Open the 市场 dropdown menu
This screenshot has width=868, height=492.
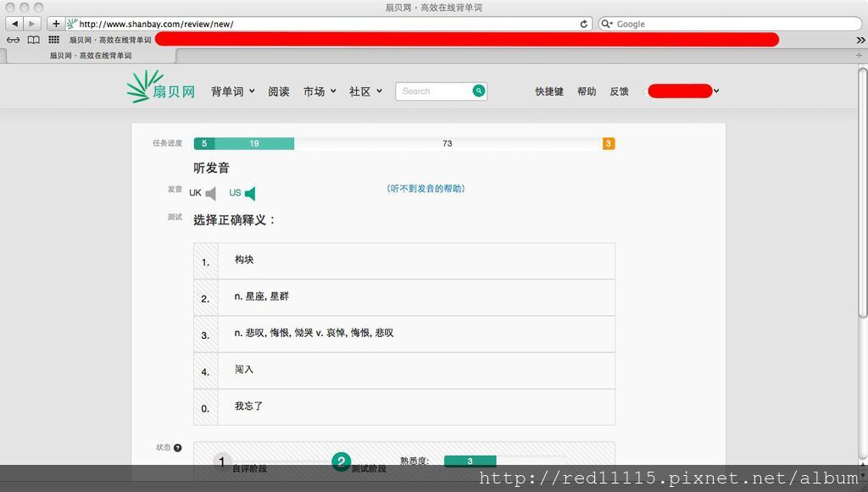(x=320, y=91)
